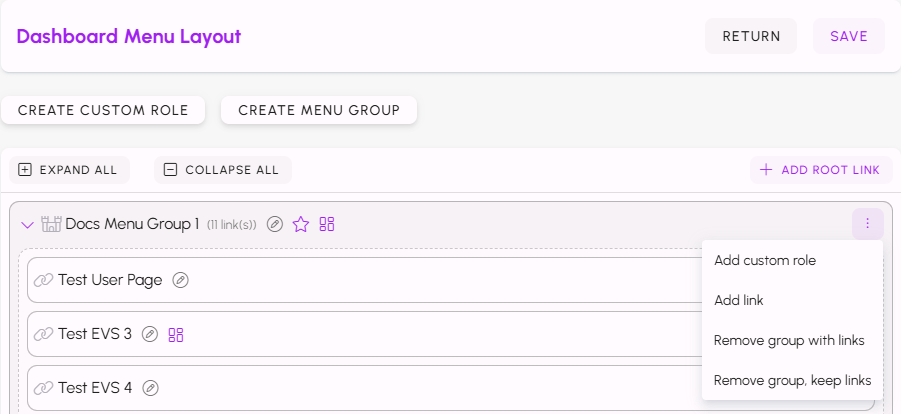Click the Create Menu Group button

click(319, 110)
